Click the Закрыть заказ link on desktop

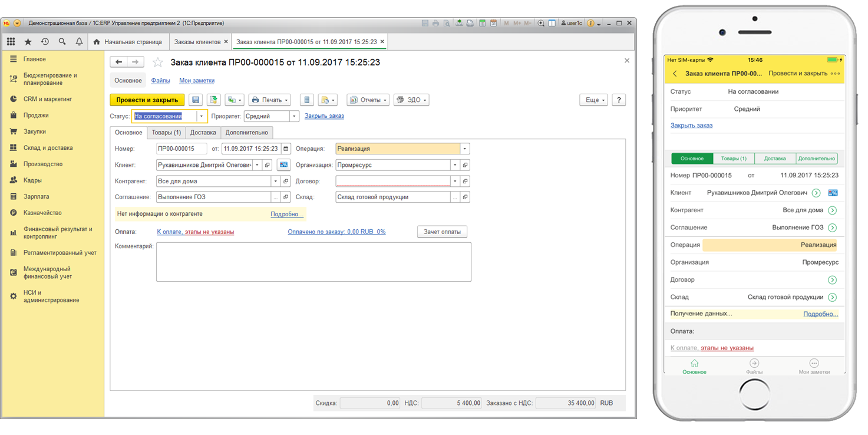(x=324, y=116)
